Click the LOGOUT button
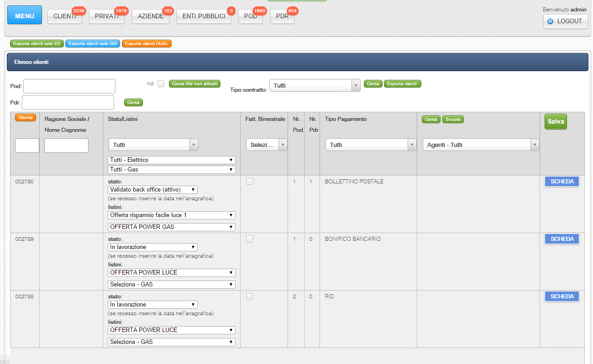The image size is (593, 364). [565, 21]
